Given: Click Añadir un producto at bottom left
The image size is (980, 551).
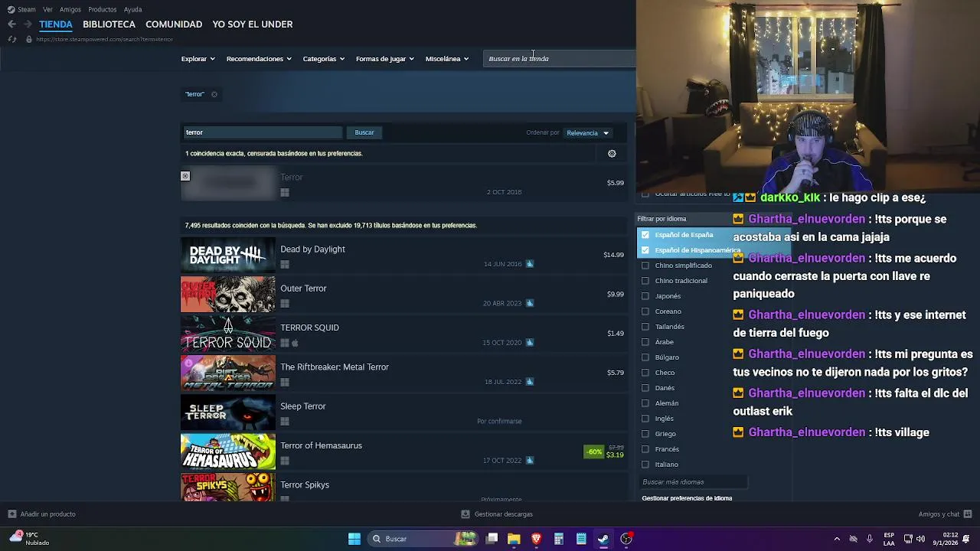Looking at the screenshot, I should (x=47, y=514).
